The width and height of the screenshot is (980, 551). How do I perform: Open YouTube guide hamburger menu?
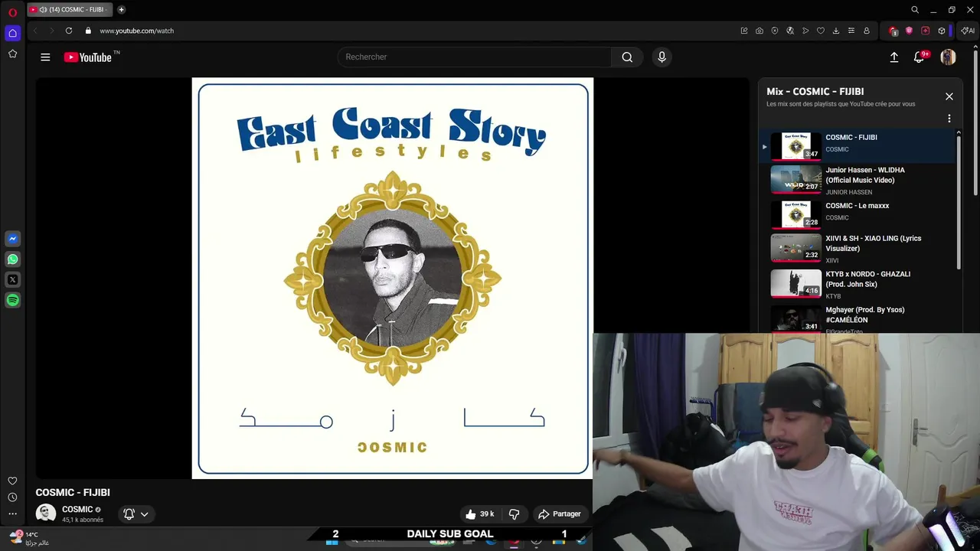pyautogui.click(x=45, y=57)
